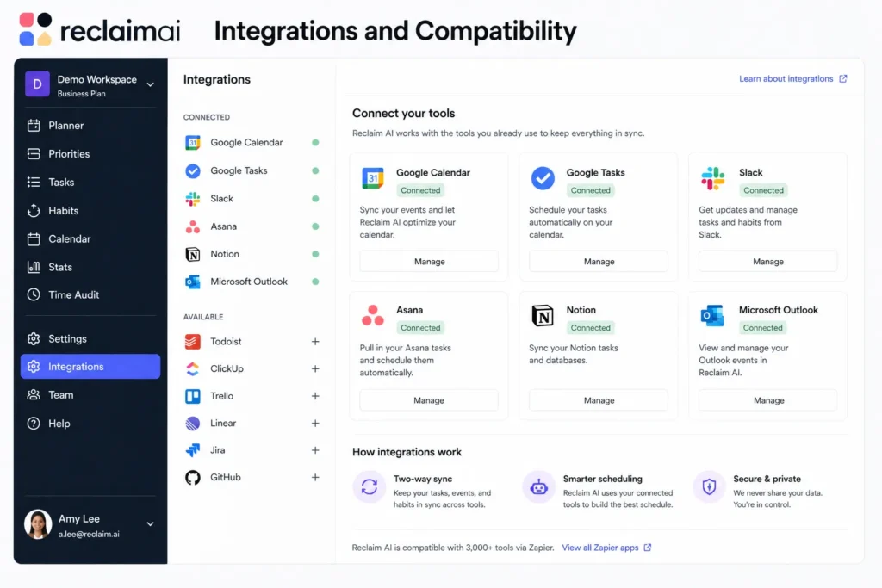The height and width of the screenshot is (588, 882).
Task: Click the Google Tasks card checkmark logo
Action: [x=543, y=178]
